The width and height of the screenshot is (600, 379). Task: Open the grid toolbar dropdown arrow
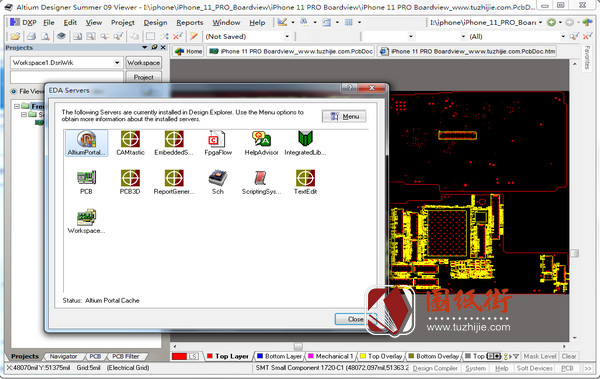point(359,22)
